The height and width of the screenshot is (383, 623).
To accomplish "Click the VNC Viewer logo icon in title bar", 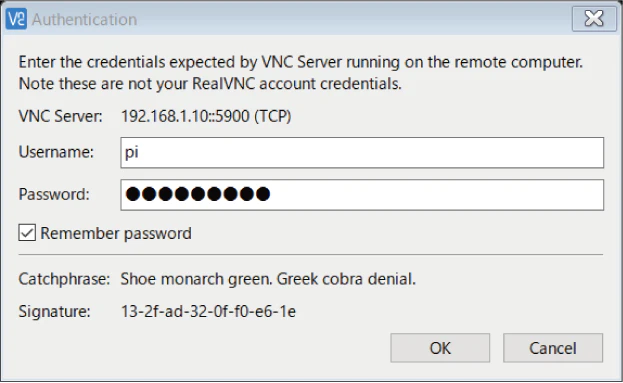I will pyautogui.click(x=16, y=19).
